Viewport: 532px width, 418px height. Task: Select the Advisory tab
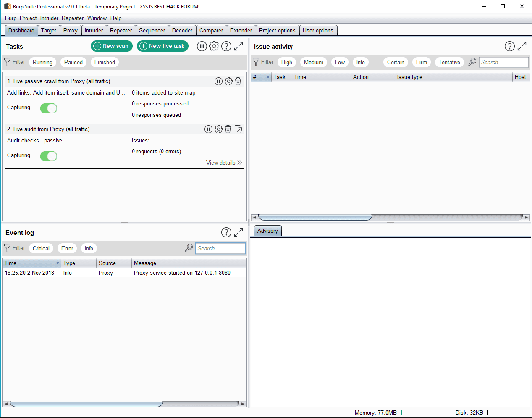click(267, 231)
